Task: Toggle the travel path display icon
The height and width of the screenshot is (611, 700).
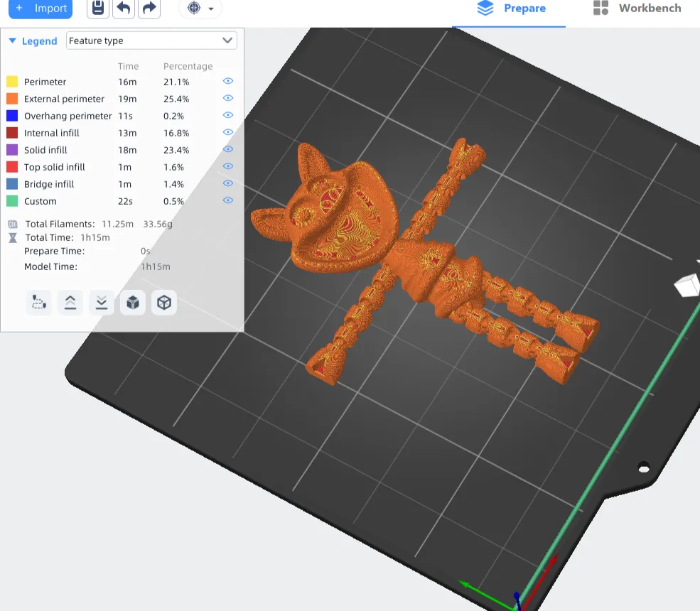Action: [x=39, y=303]
